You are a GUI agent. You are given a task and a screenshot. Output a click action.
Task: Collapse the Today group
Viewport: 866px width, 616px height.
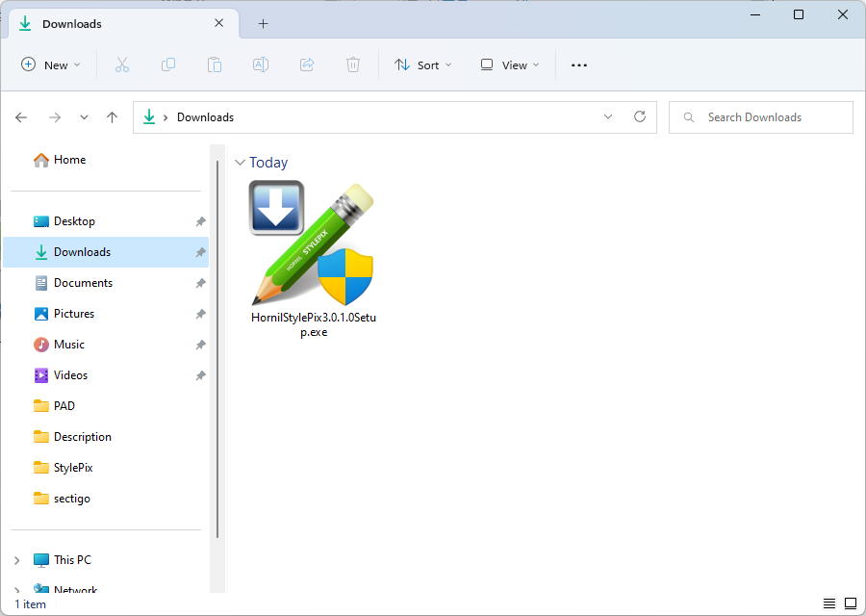(240, 163)
